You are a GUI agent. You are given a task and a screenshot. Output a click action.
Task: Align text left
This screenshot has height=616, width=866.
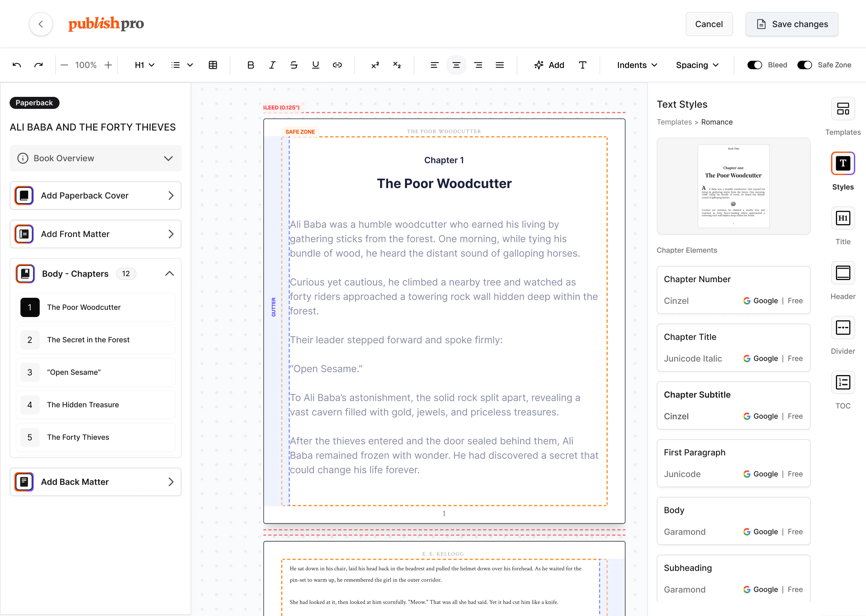tap(435, 65)
